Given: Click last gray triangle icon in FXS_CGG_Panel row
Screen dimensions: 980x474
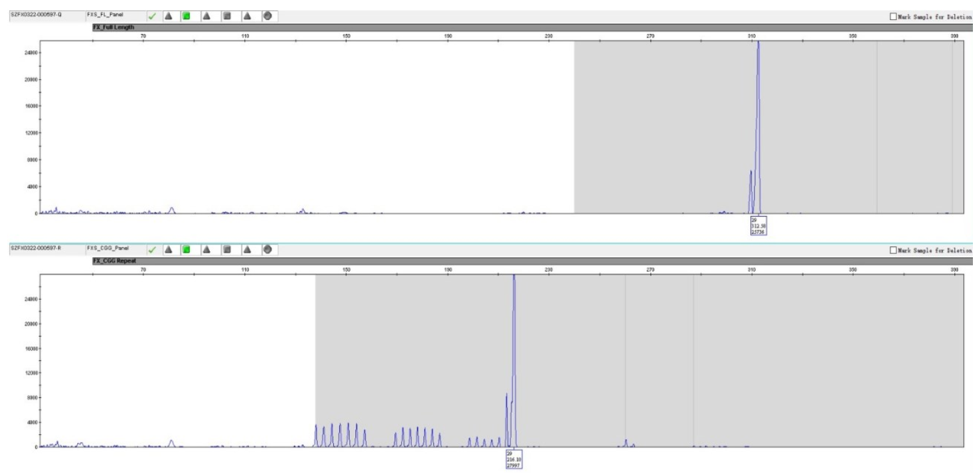Looking at the screenshot, I should click(247, 250).
